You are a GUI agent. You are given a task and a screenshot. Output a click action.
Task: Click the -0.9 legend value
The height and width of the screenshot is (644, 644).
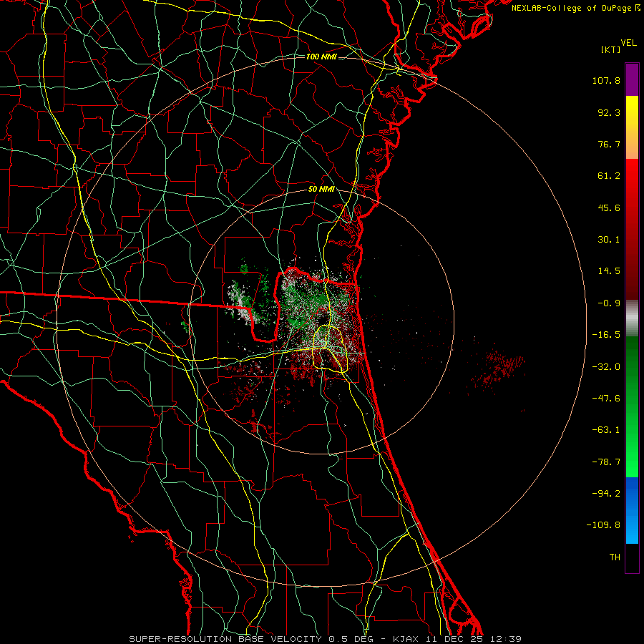609,303
